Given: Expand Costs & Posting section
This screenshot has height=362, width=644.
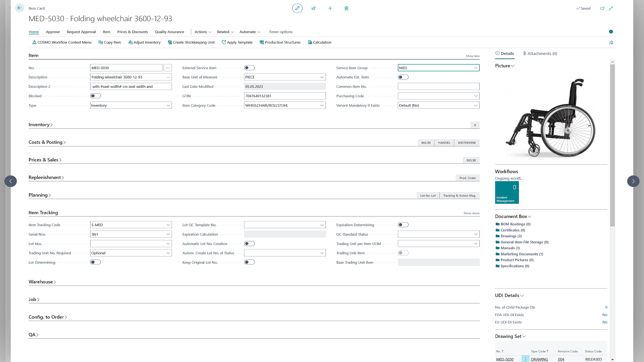Looking at the screenshot, I should coord(47,142).
